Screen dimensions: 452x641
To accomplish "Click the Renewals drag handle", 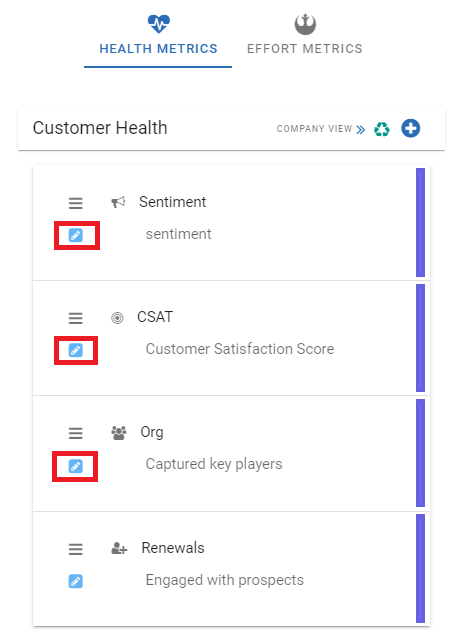I will (76, 549).
